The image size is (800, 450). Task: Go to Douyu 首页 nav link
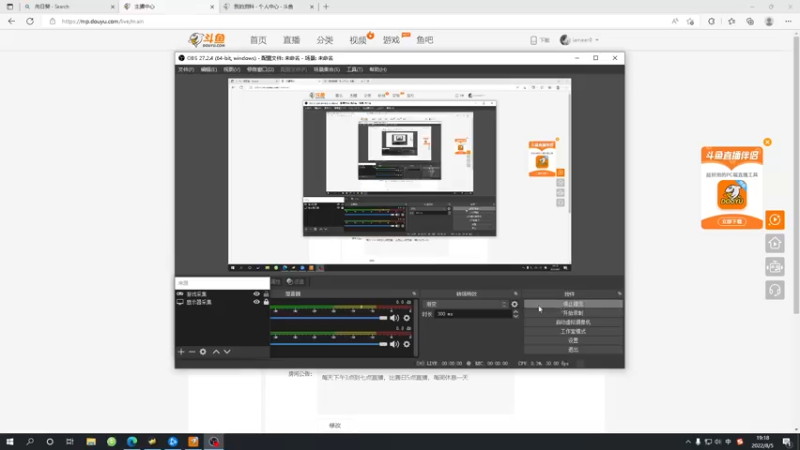(258, 40)
